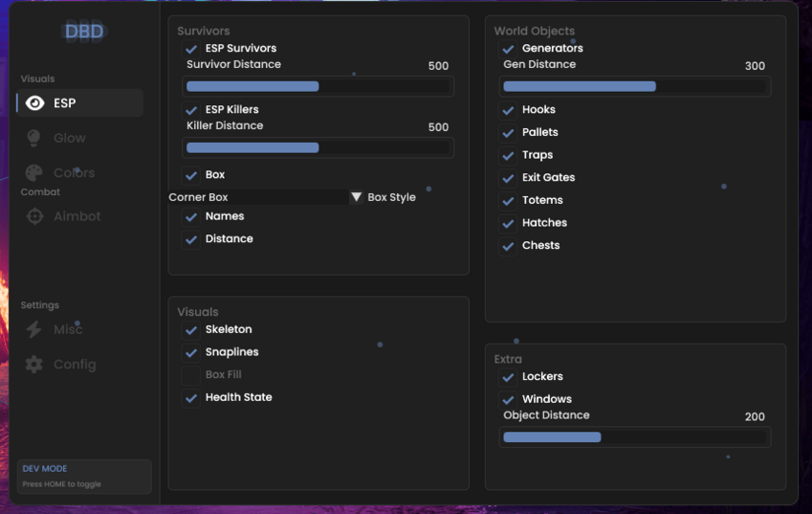Turn off the Chests checkbox
Image resolution: width=812 pixels, height=514 pixels.
[508, 246]
